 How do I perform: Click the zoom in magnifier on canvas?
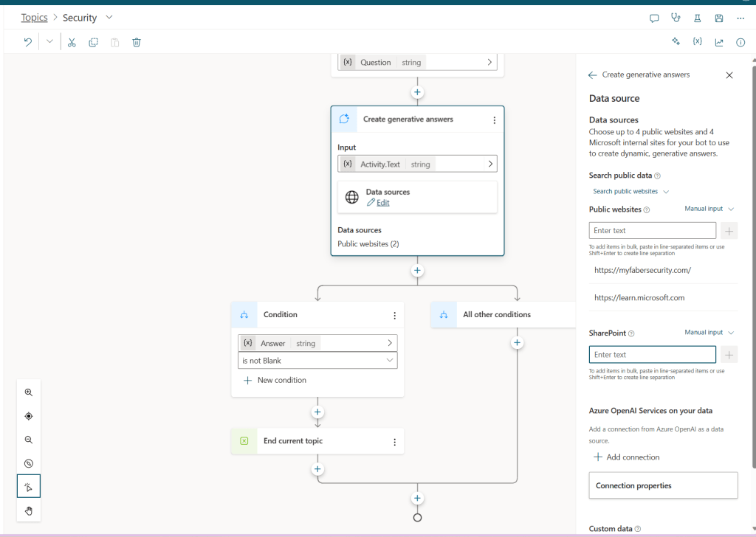tap(29, 392)
